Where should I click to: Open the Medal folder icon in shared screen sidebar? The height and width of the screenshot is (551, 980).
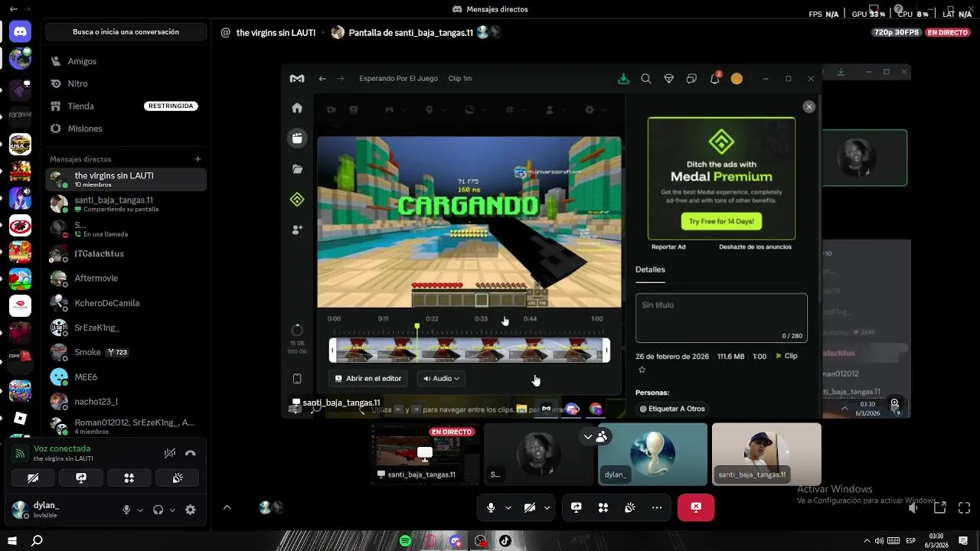pyautogui.click(x=297, y=169)
